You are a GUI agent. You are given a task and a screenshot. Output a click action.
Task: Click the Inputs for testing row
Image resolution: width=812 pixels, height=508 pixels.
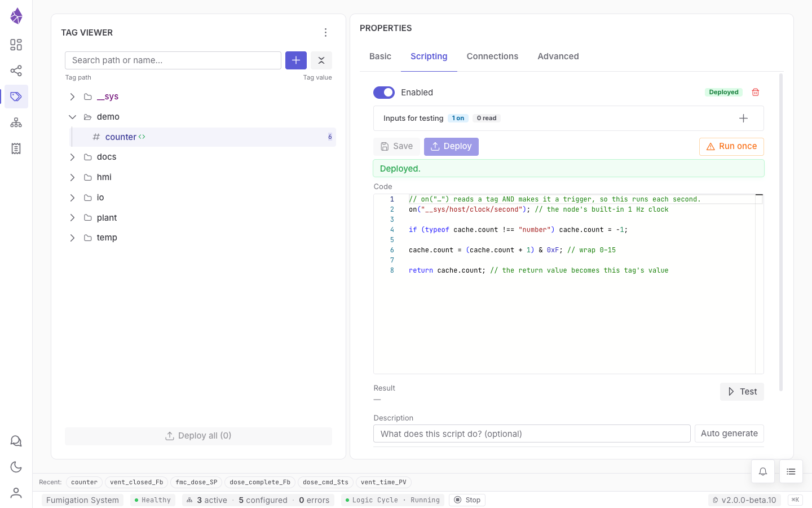click(568, 119)
